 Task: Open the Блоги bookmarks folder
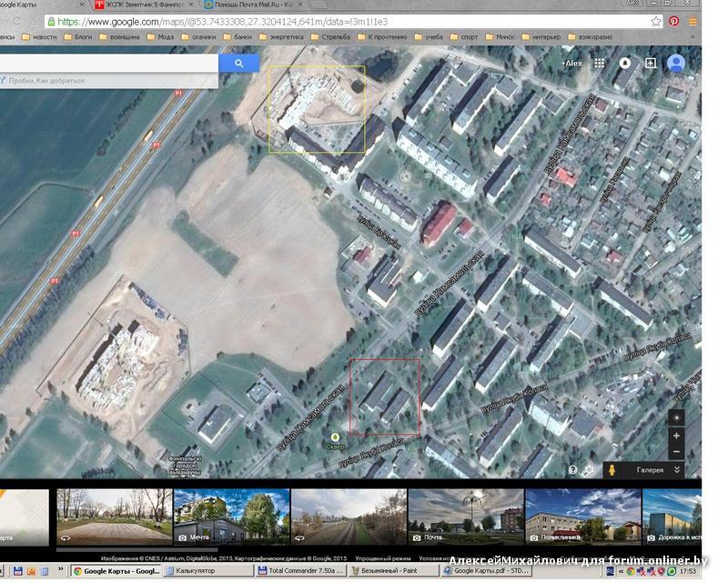click(x=78, y=36)
